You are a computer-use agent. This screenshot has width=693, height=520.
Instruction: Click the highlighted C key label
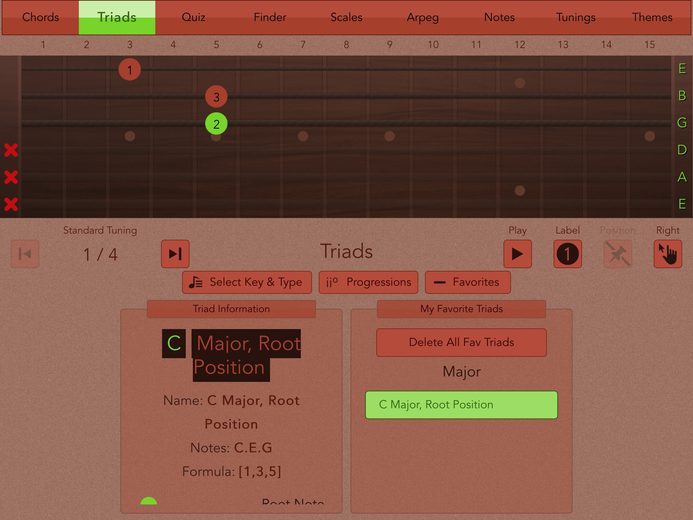click(174, 343)
